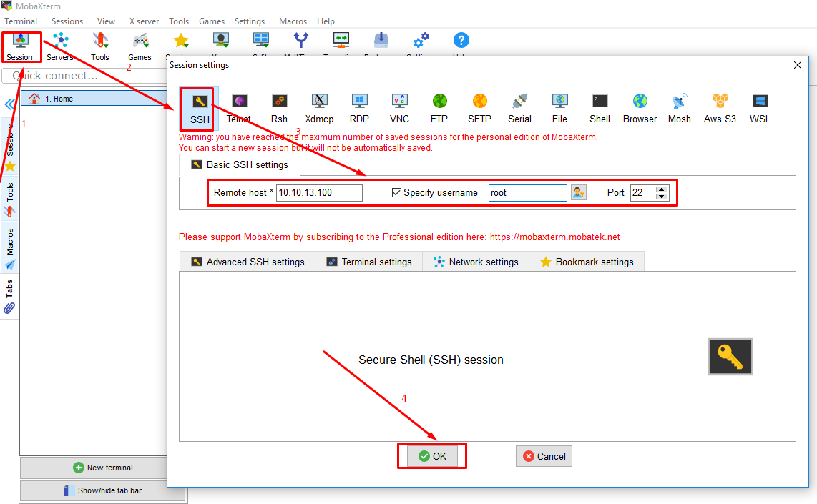Open the Sessions menu

(67, 21)
